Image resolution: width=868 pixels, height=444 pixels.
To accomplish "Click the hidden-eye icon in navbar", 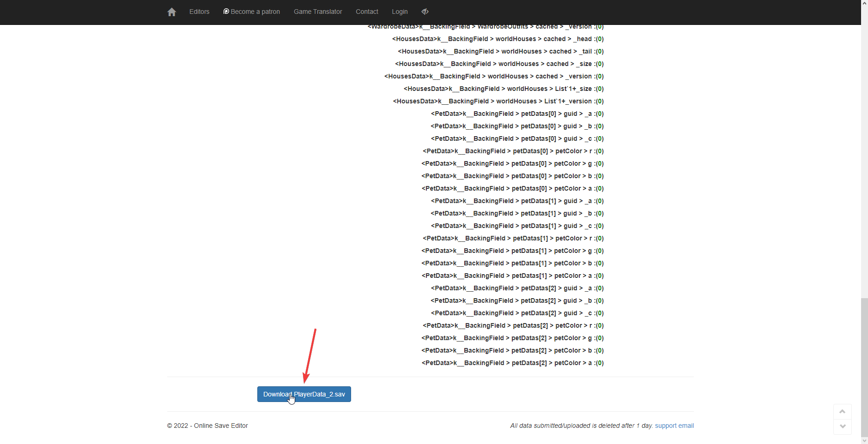I will [425, 12].
